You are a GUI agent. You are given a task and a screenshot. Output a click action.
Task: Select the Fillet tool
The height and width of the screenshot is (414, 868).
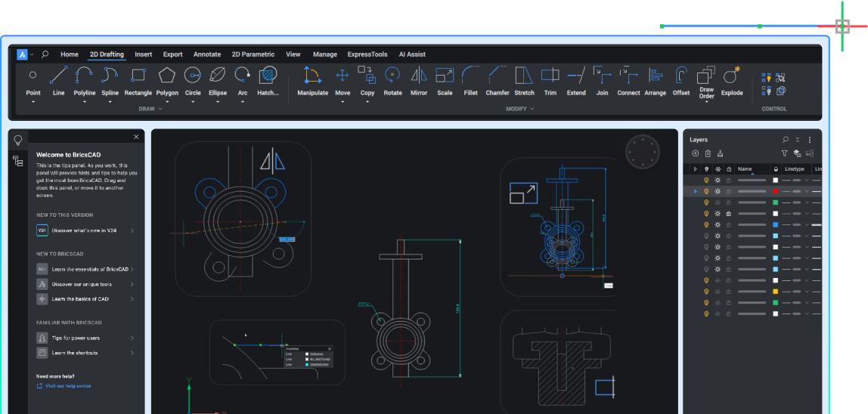470,81
